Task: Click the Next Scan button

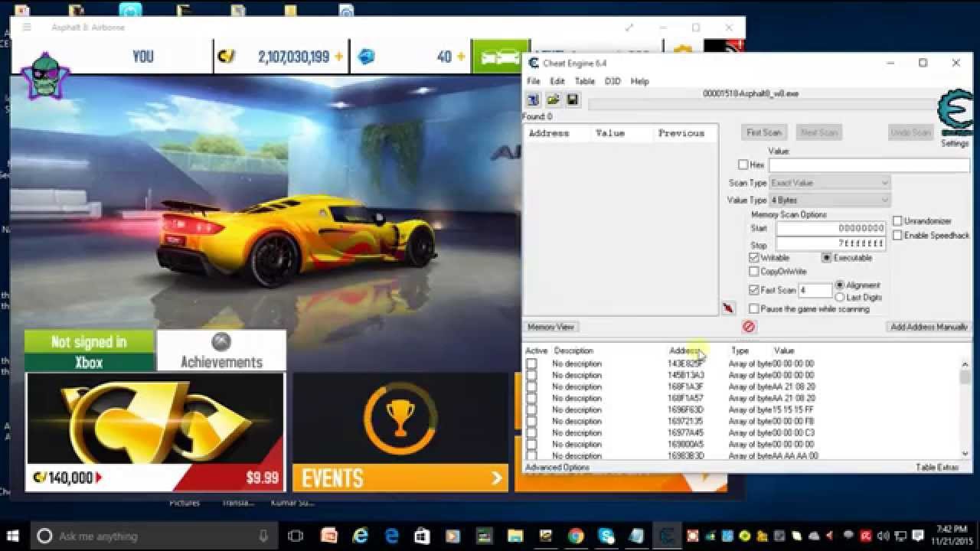Action: click(x=818, y=132)
